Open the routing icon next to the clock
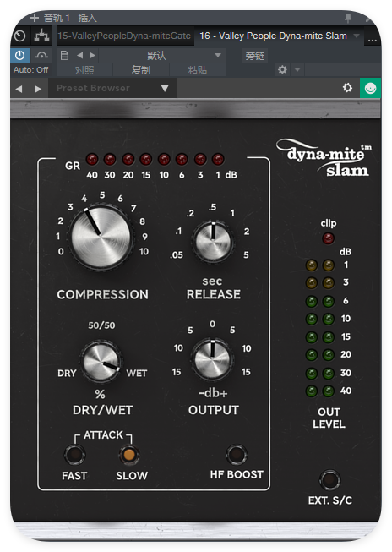The image size is (392, 552). pos(42,36)
